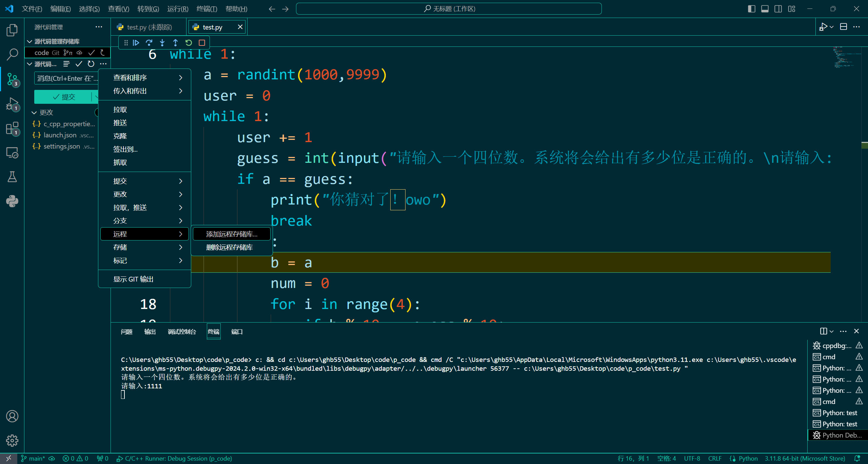Restart the debug session

click(x=189, y=43)
